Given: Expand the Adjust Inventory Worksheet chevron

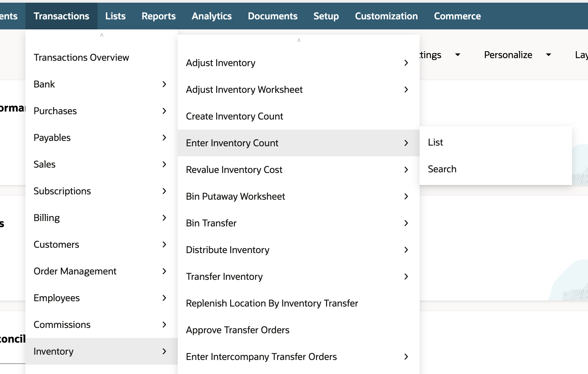Looking at the screenshot, I should [406, 89].
